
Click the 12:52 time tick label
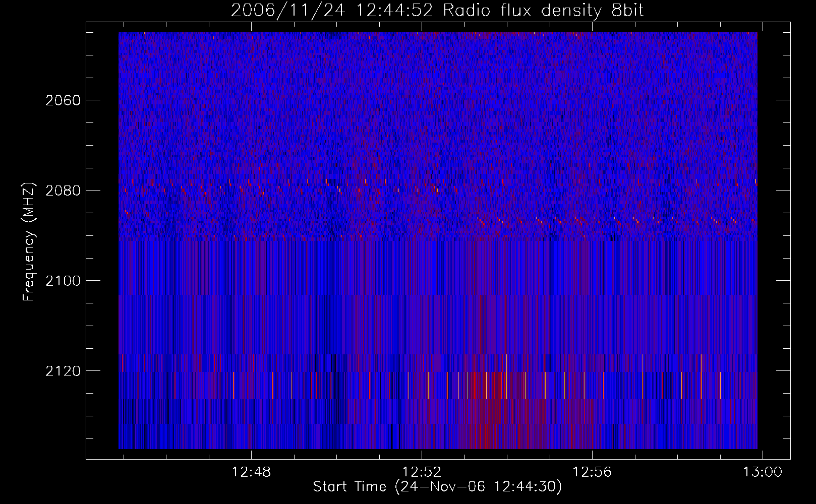[422, 472]
